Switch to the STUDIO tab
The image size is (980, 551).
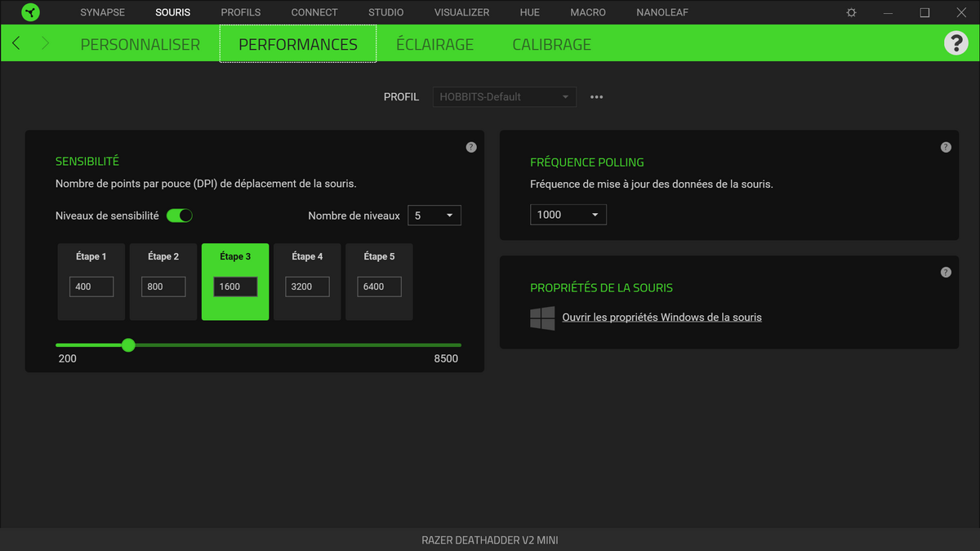pyautogui.click(x=386, y=12)
